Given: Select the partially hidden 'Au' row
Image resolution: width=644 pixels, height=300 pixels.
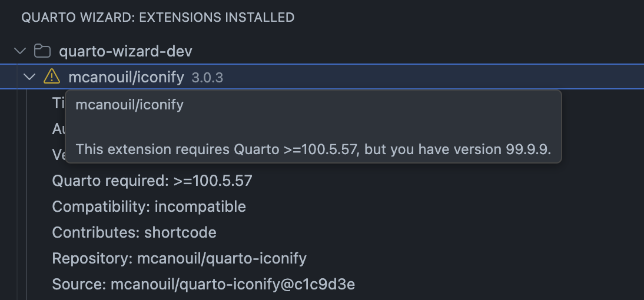Looking at the screenshot, I should (58, 129).
